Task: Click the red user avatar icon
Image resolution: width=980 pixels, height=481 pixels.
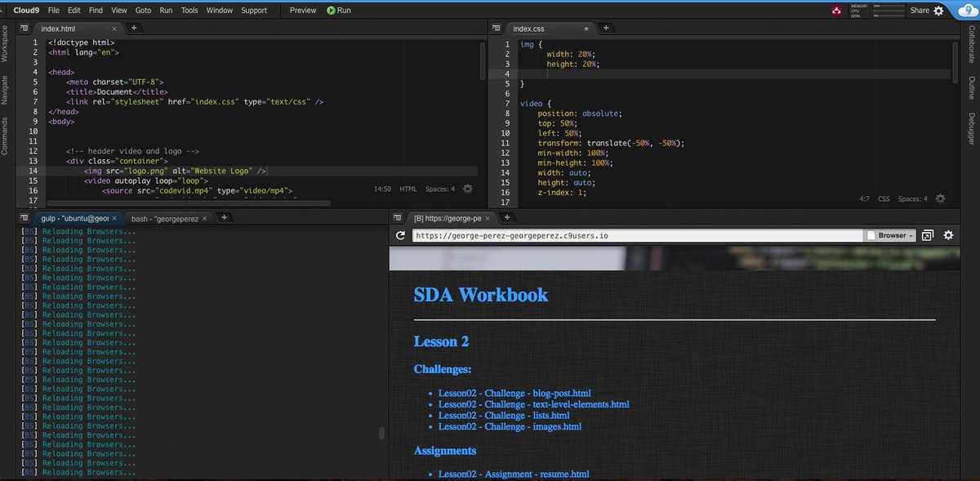Action: click(x=836, y=11)
